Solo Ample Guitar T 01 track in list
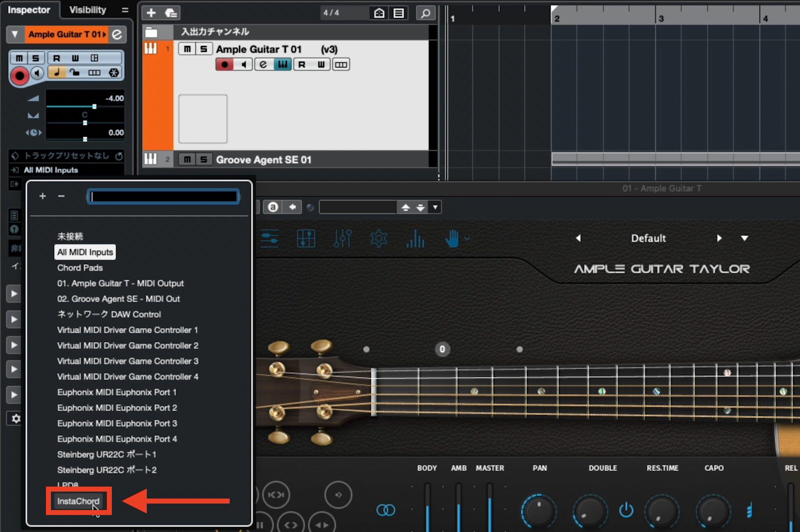 203,49
